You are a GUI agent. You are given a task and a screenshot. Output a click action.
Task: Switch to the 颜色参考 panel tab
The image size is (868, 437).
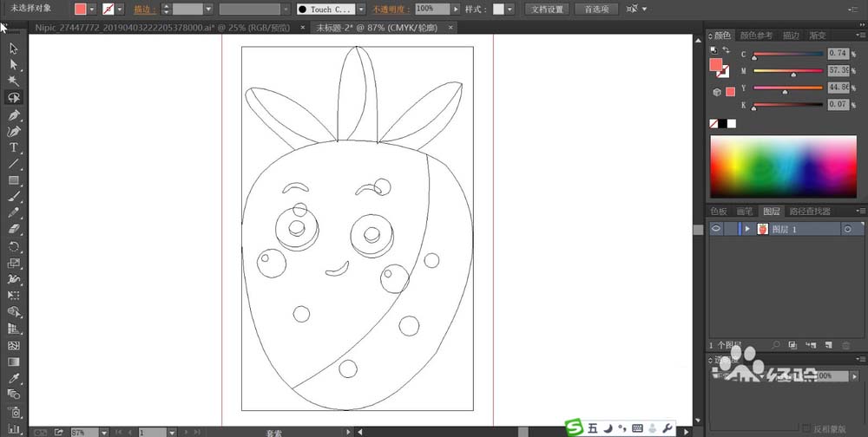(756, 36)
